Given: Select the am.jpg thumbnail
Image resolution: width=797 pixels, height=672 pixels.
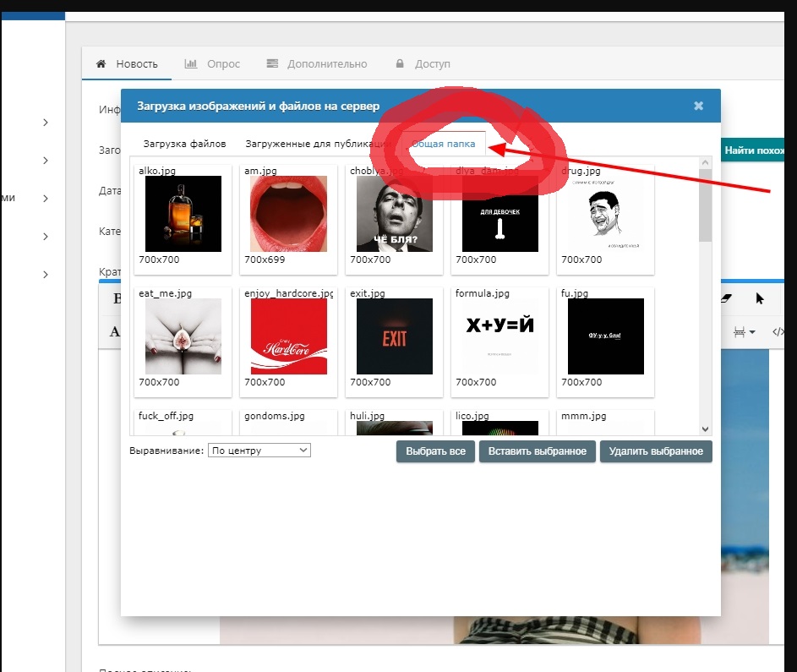Looking at the screenshot, I should pos(289,214).
